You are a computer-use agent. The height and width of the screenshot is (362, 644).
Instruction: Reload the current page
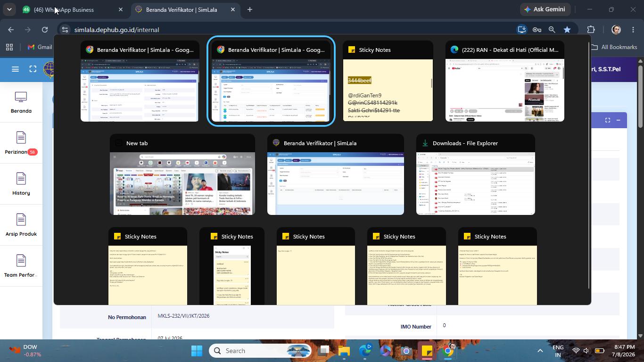pos(45,30)
